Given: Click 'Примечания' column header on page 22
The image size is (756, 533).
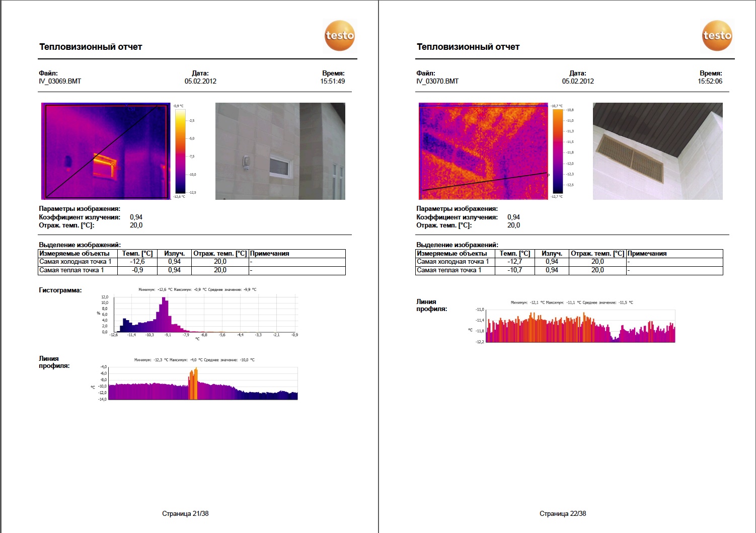Looking at the screenshot, I should click(x=647, y=254).
